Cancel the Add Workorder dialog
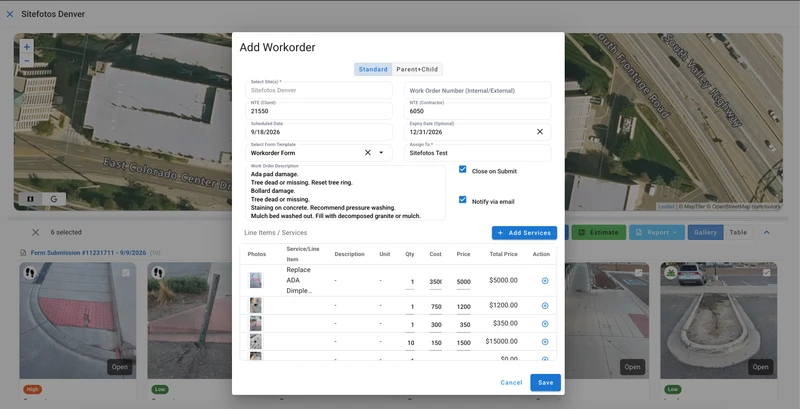Screen dimensions: 800x409 tap(511, 382)
